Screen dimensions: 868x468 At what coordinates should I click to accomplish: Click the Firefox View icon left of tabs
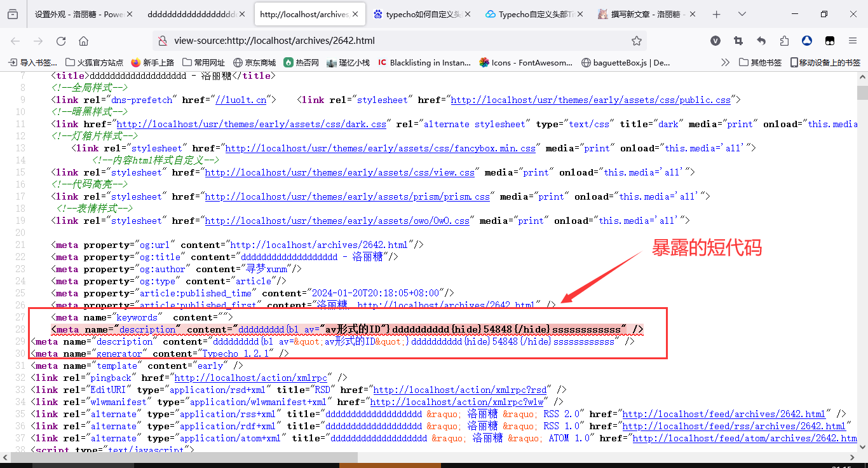pyautogui.click(x=13, y=14)
